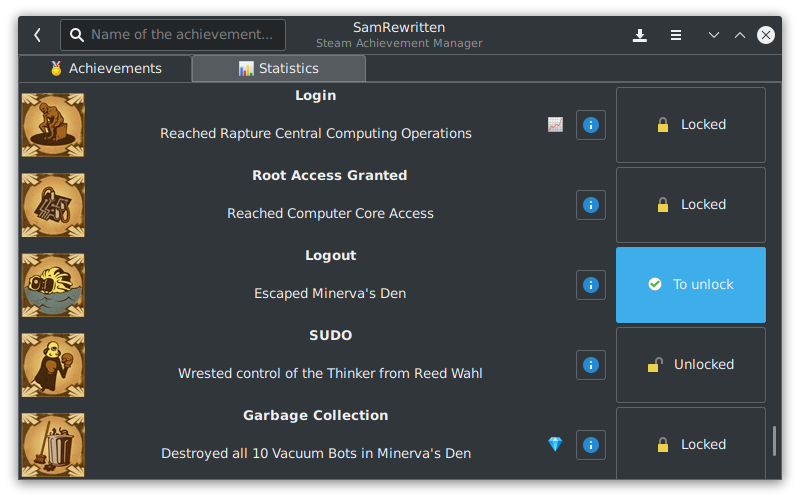Click 'Reached Computer Core Access' description

[330, 214]
